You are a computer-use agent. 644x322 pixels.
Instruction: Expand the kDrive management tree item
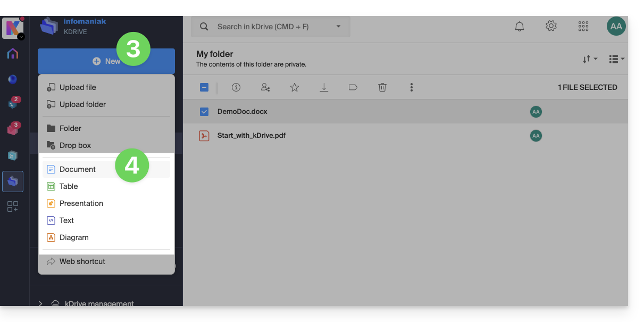point(40,303)
